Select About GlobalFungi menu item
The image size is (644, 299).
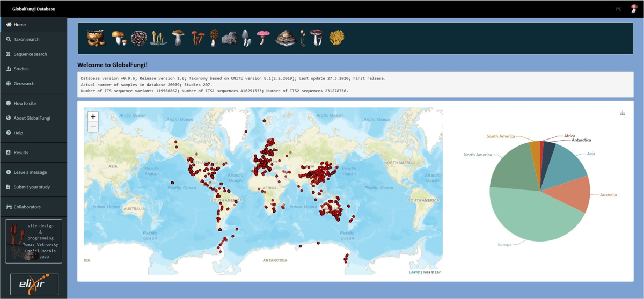click(32, 118)
